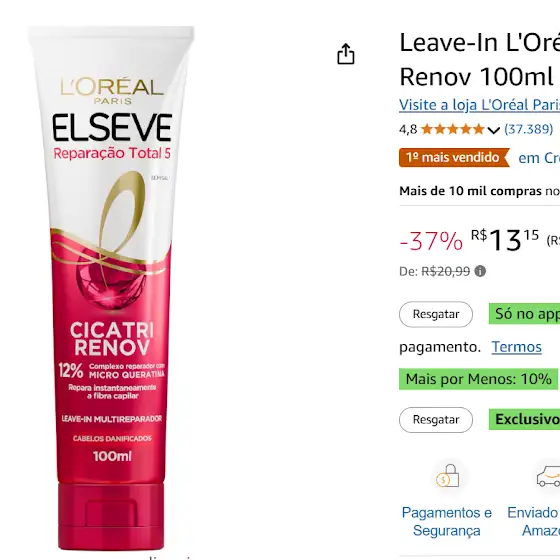
Task: Click the Elseve product tube image
Action: coord(111,288)
